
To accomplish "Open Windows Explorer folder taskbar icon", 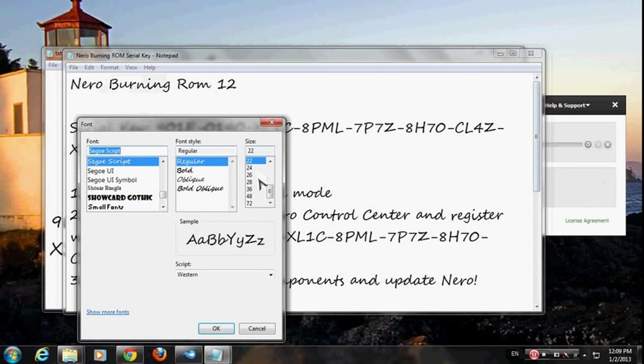I will 70,355.
